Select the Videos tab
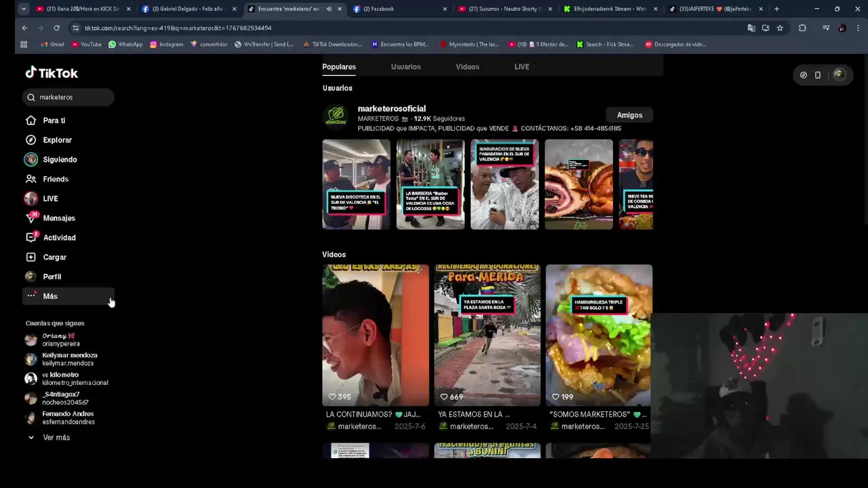 [467, 67]
